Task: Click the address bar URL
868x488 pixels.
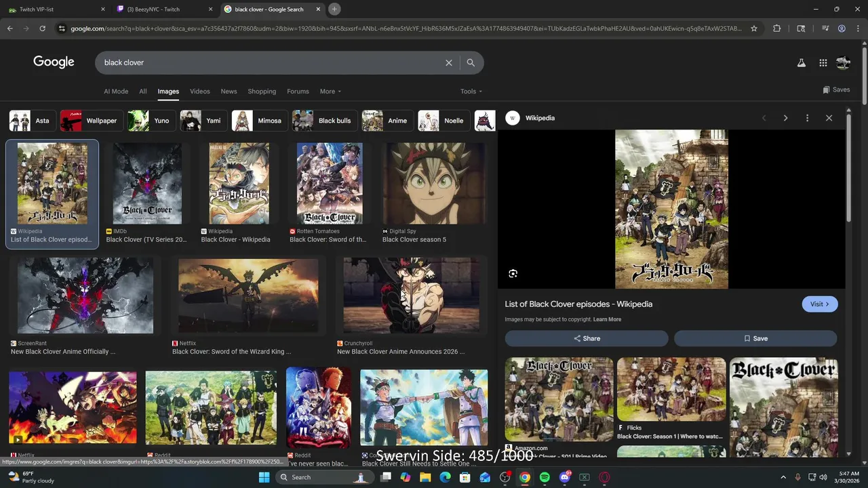Action: 406,28
